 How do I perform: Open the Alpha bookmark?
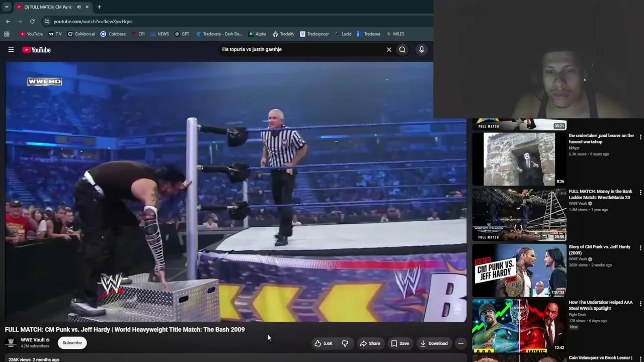[x=257, y=34]
